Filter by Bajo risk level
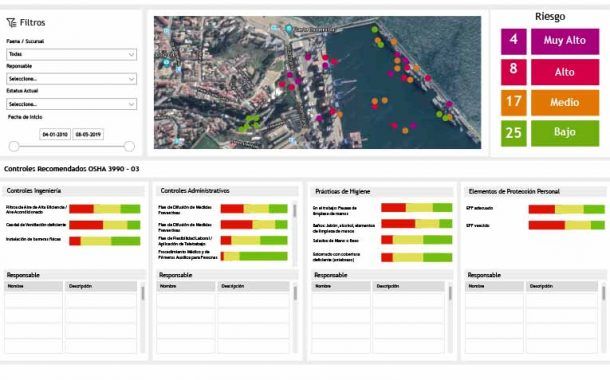The image size is (610, 380). [x=565, y=133]
